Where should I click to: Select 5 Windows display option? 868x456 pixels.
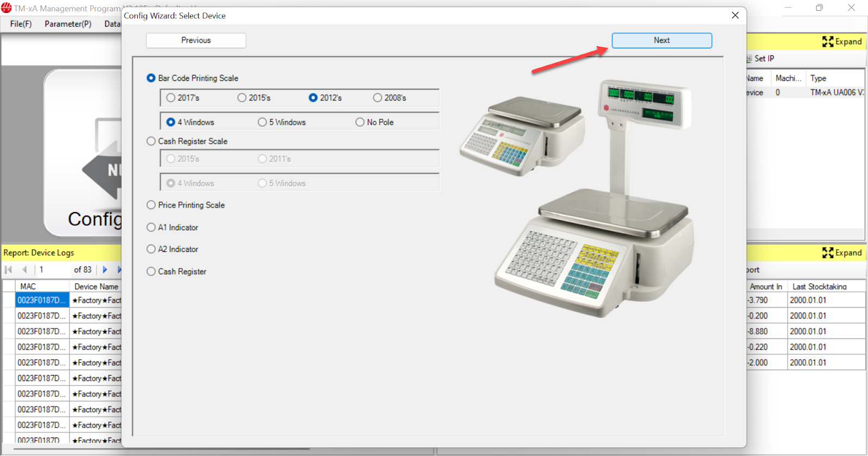click(x=263, y=122)
